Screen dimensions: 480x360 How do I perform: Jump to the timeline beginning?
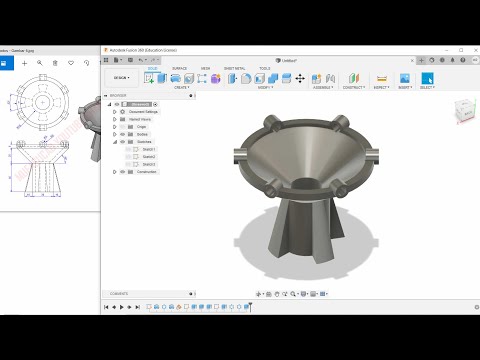(x=106, y=307)
